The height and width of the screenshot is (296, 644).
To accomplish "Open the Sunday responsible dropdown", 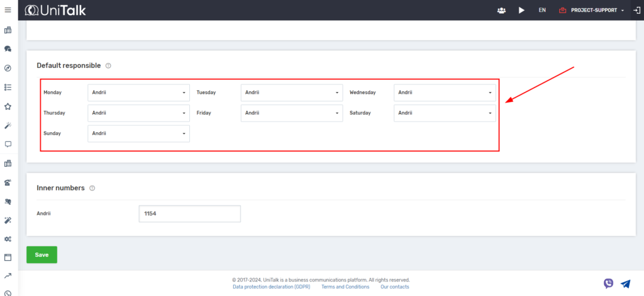I will click(138, 134).
